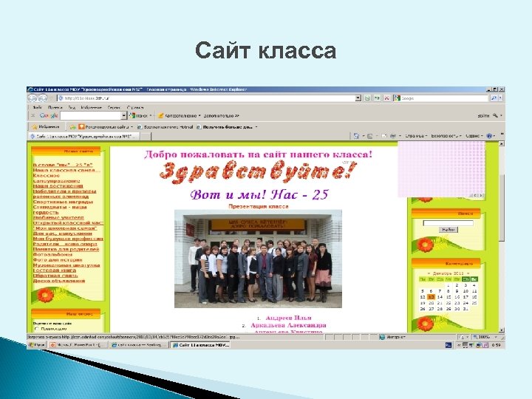This screenshot has width=532, height=399.
Task: Click the blue Help question icon
Action: click(489, 136)
